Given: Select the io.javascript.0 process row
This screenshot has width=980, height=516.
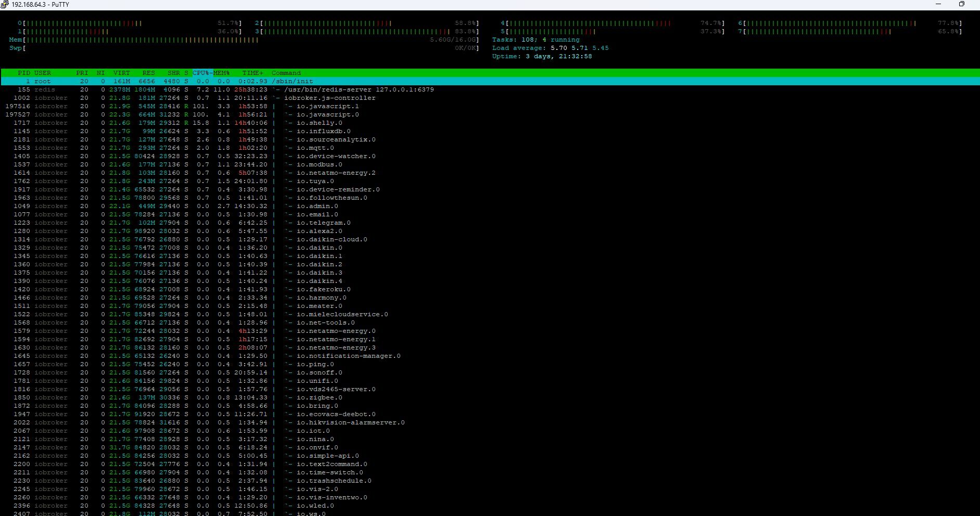Looking at the screenshot, I should pos(490,114).
